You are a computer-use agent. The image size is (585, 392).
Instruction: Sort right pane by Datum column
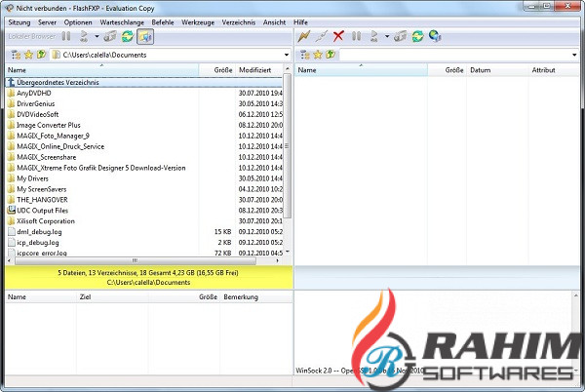[x=497, y=70]
